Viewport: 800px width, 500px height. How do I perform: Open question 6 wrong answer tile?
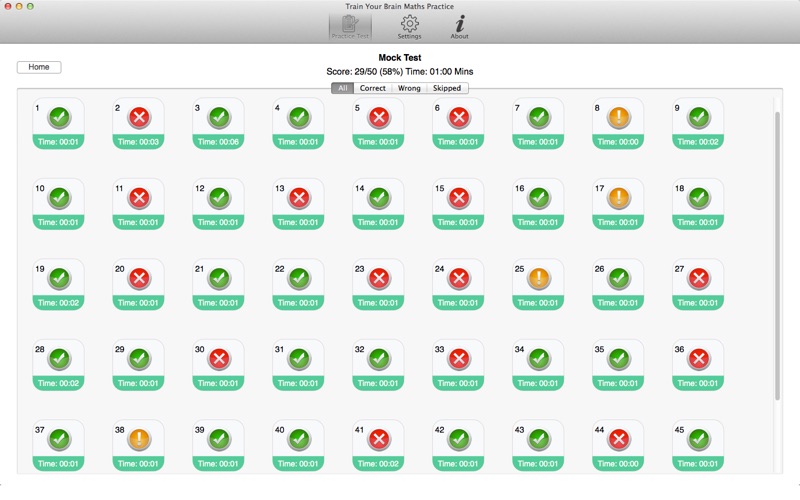pos(458,124)
